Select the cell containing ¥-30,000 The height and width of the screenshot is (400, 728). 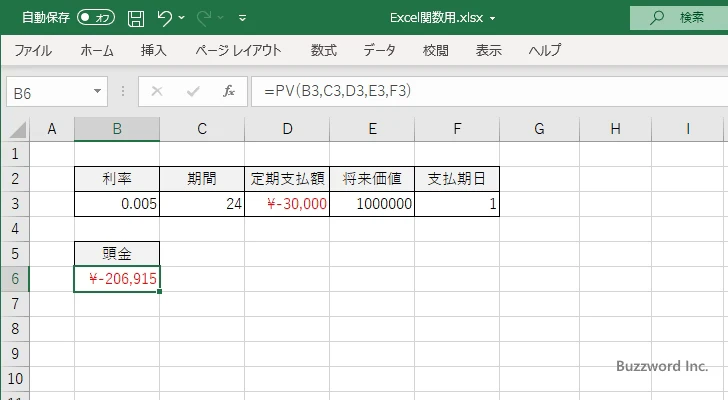[x=287, y=204]
